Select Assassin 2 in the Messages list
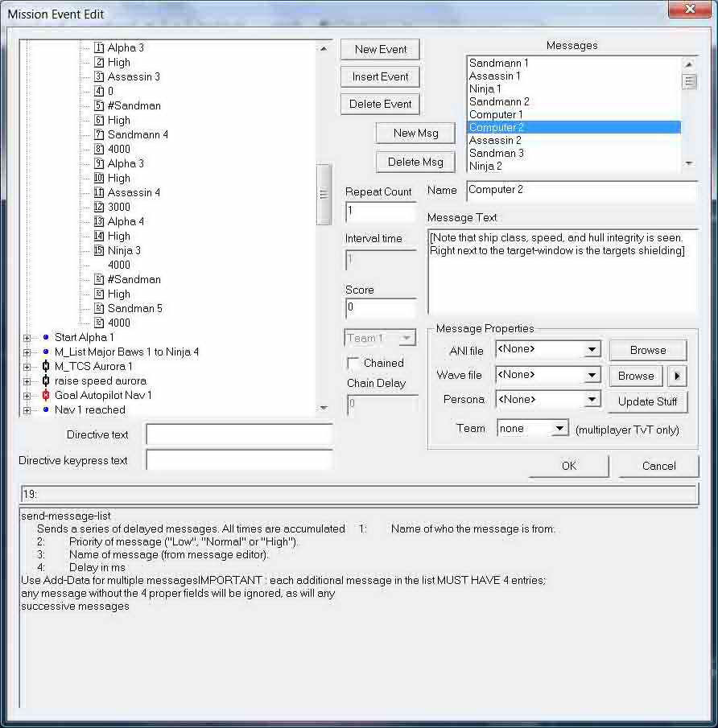 [x=495, y=140]
